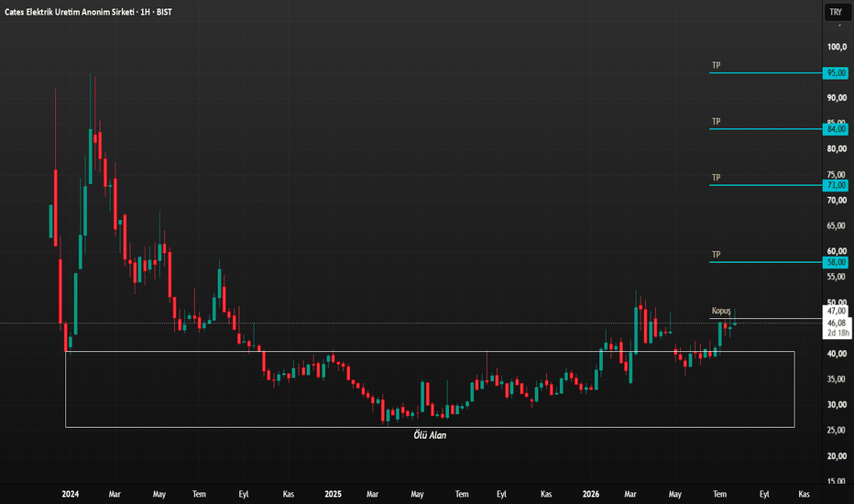The width and height of the screenshot is (854, 504).
Task: Click the Ölü Alan rectangle label
Action: click(430, 435)
